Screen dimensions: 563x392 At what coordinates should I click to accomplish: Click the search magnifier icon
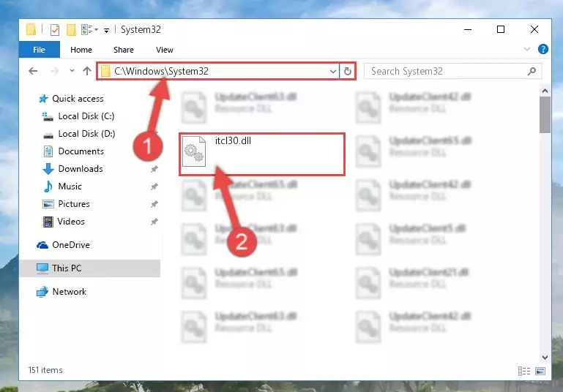(x=532, y=72)
